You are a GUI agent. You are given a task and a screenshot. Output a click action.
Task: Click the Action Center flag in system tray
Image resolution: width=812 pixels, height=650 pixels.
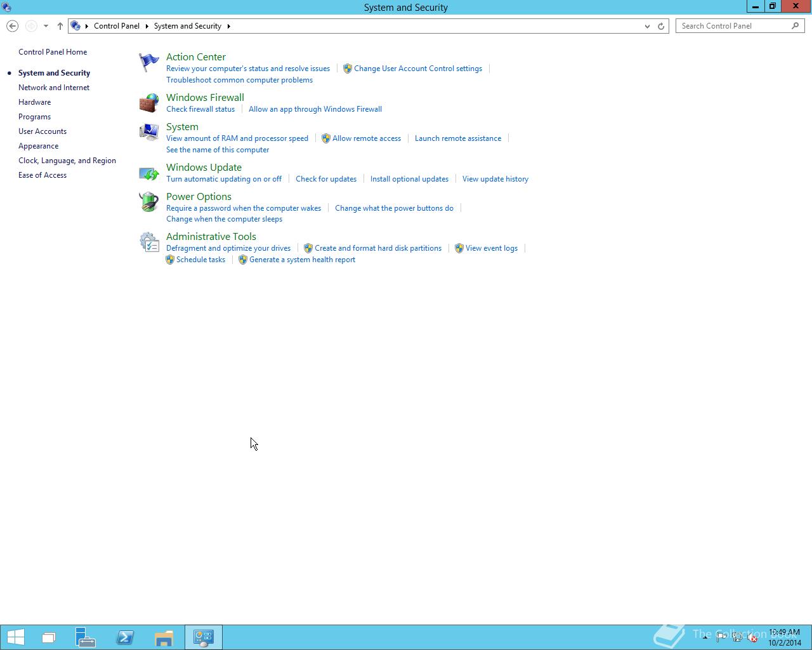[721, 637]
